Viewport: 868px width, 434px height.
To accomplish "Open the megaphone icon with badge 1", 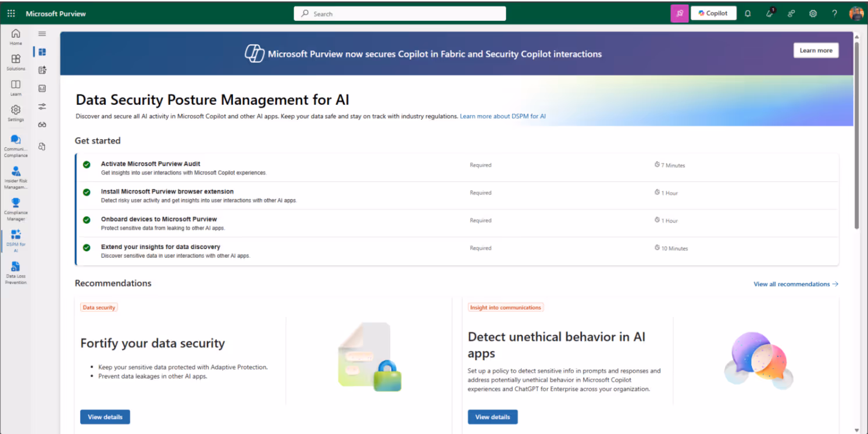I will click(x=770, y=13).
